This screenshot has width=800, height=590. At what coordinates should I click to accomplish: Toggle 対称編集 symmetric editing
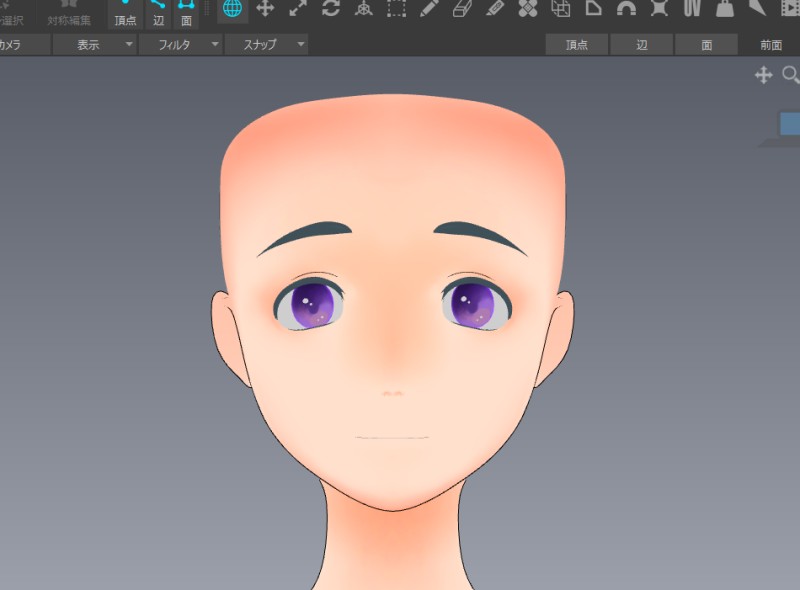coord(69,14)
